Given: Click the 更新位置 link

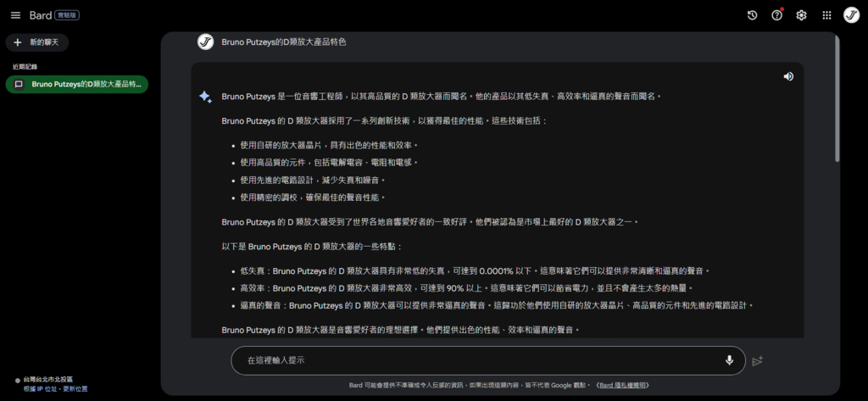Looking at the screenshot, I should (75, 389).
